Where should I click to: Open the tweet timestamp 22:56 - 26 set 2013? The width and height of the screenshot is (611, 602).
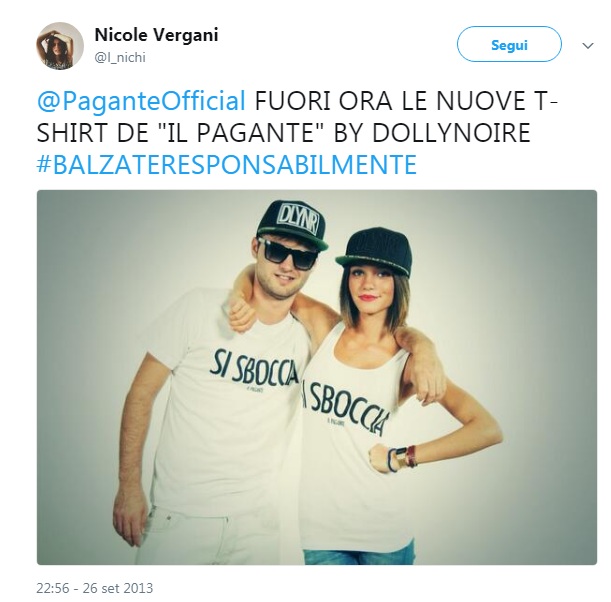95,588
